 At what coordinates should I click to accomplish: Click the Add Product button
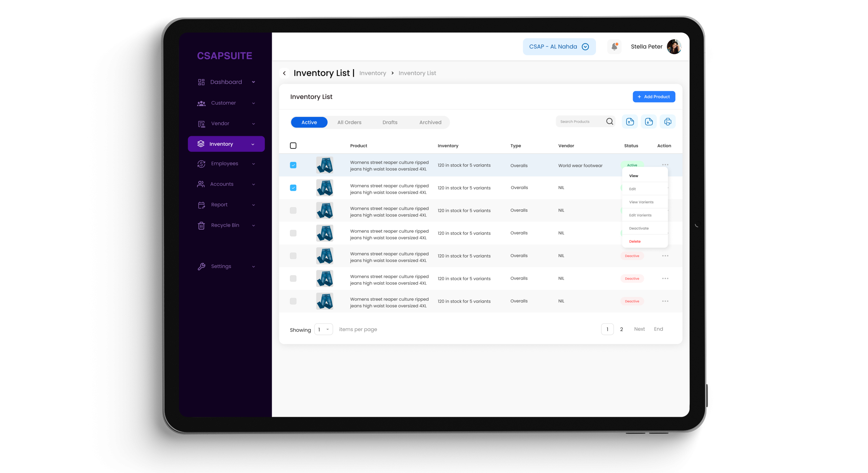(654, 97)
